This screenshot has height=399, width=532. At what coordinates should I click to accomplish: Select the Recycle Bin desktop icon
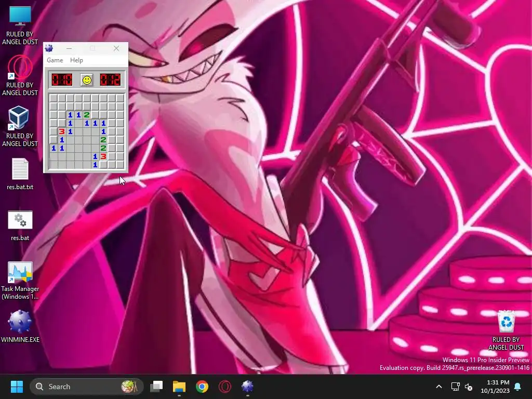[x=506, y=330]
